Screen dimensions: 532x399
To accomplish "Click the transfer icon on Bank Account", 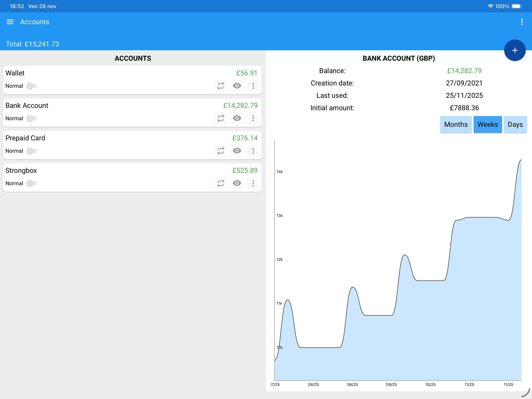I will (221, 118).
